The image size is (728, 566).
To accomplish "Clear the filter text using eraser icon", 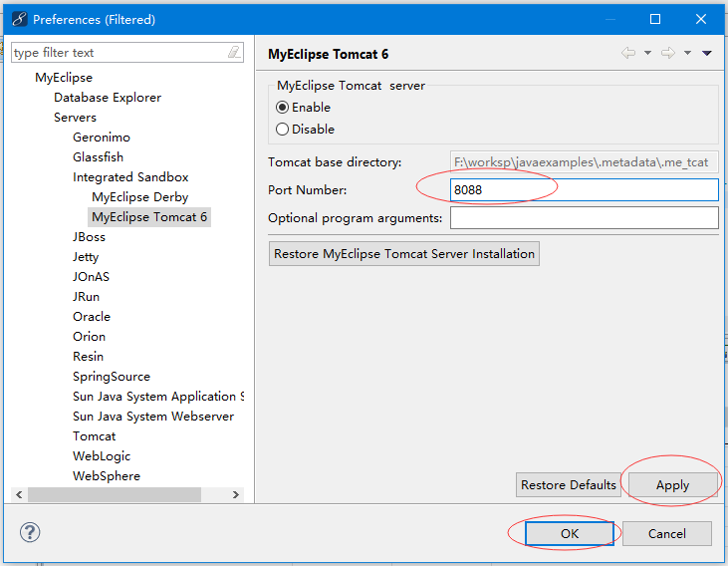I will [x=234, y=52].
